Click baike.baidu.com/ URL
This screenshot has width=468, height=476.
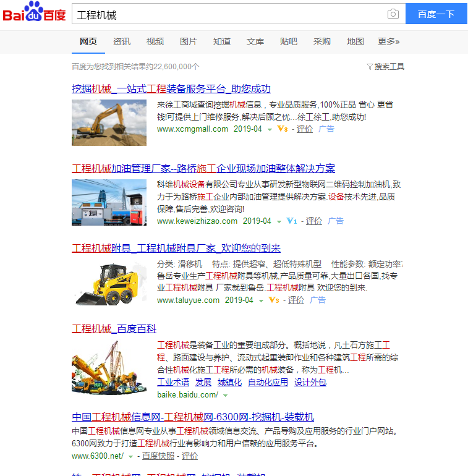tap(187, 394)
